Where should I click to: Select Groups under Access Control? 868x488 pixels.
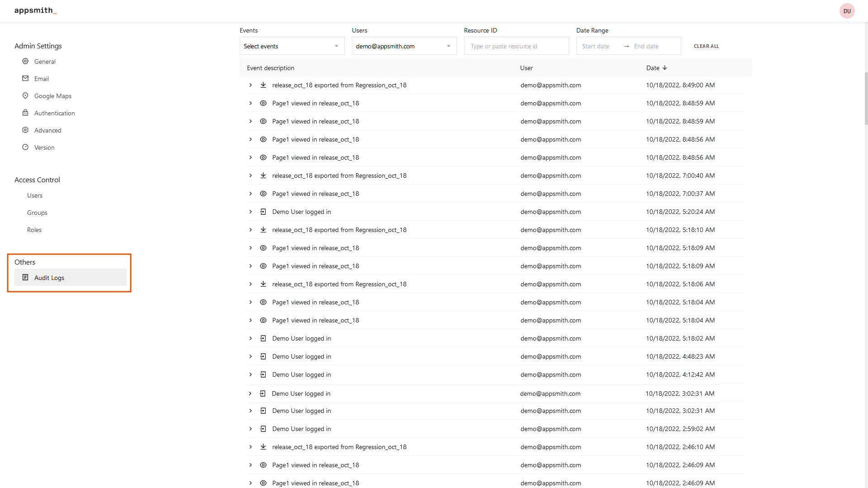click(37, 212)
